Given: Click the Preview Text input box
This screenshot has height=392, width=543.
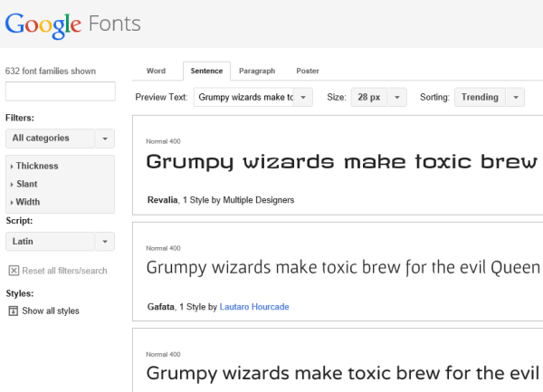Looking at the screenshot, I should pos(244,97).
